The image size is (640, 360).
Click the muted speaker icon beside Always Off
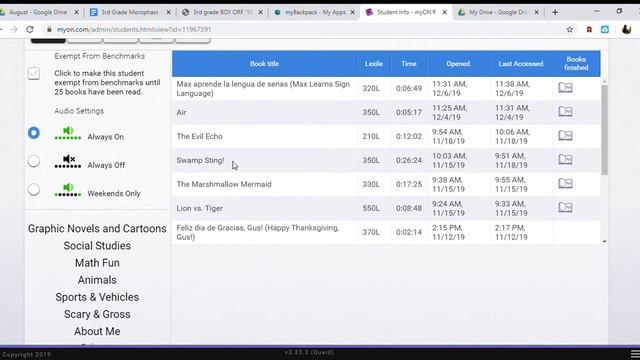pos(68,161)
